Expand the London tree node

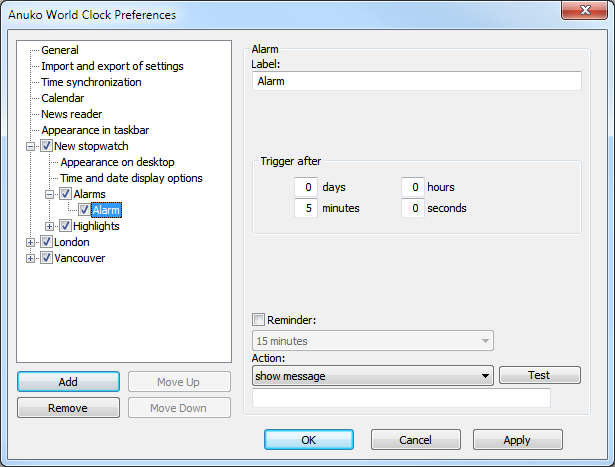(31, 242)
